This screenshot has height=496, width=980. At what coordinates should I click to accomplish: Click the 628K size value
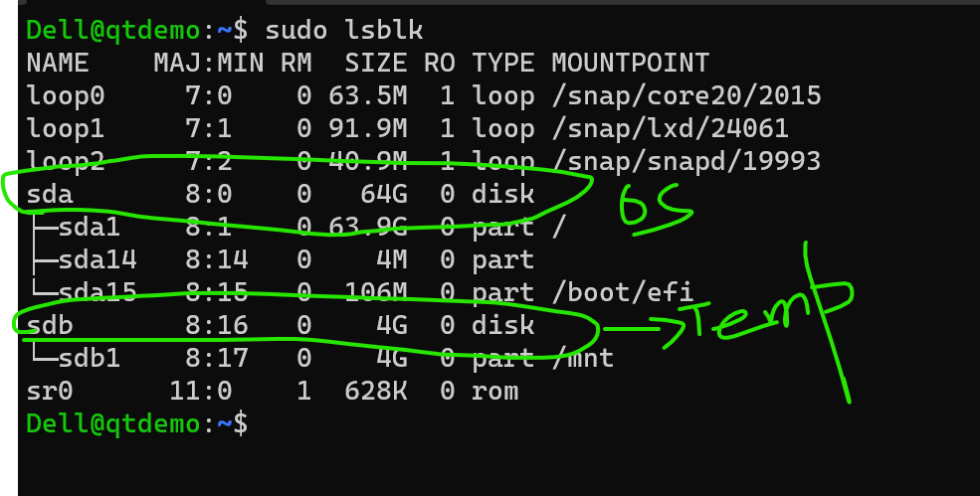tap(376, 391)
